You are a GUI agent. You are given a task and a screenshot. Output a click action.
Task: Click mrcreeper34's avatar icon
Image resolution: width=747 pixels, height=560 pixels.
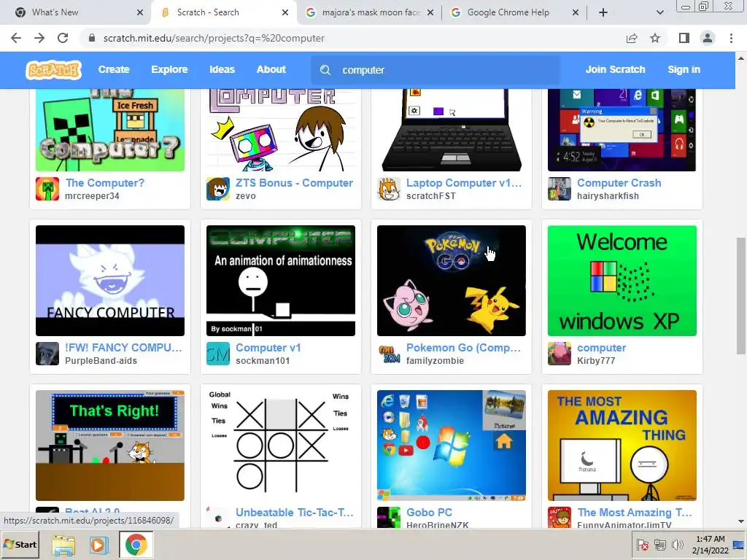click(x=47, y=189)
